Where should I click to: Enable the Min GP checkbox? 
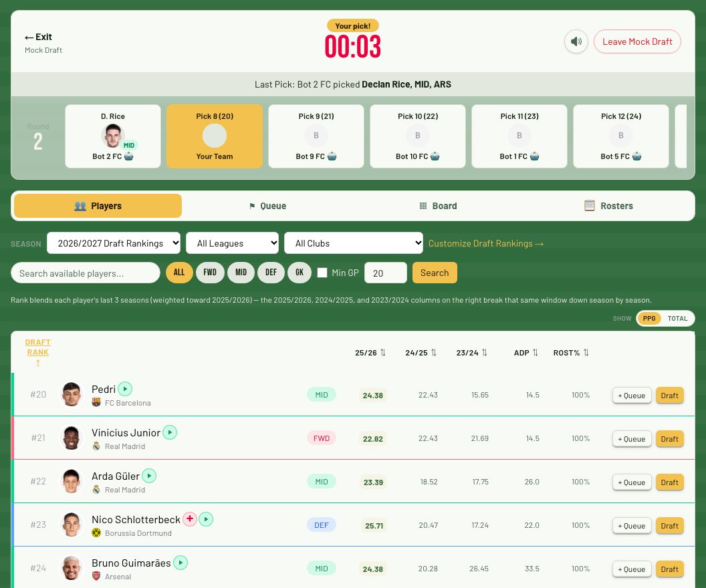click(322, 273)
